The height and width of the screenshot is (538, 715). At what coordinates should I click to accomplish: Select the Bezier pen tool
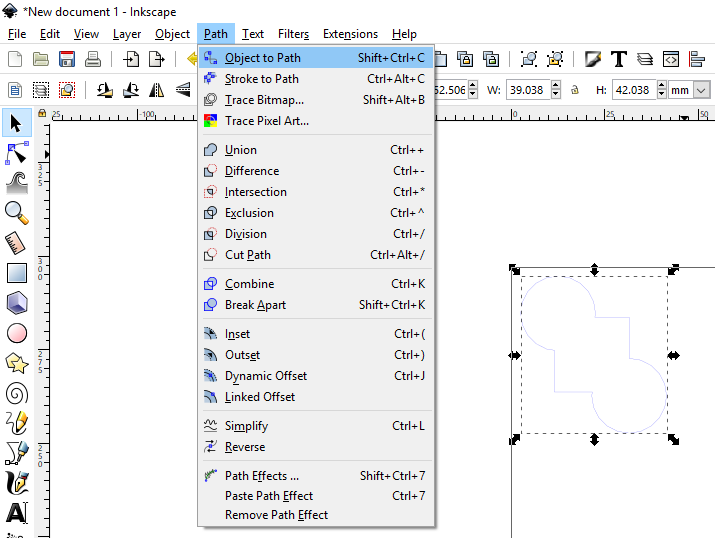pos(16,453)
